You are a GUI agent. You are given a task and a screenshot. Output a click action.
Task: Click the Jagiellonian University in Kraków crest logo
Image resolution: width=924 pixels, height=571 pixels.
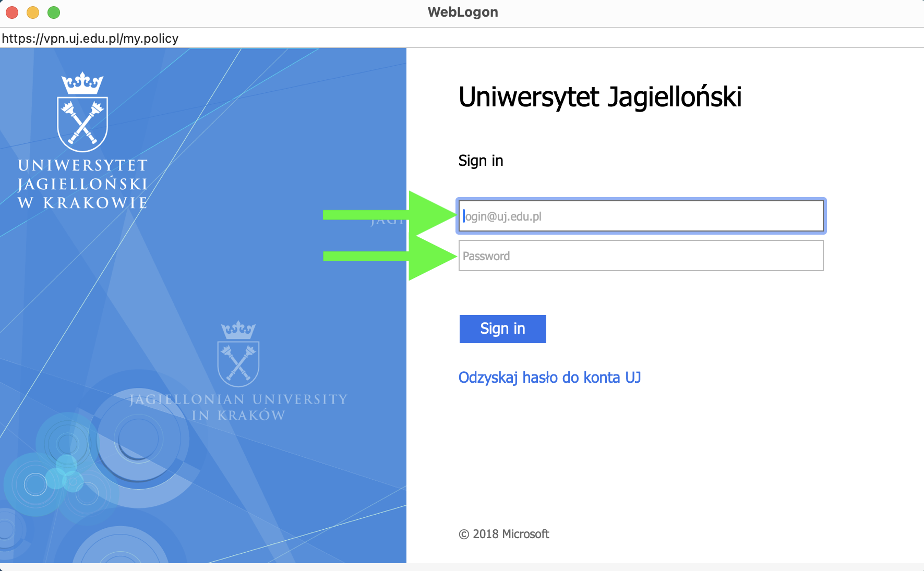tap(238, 354)
